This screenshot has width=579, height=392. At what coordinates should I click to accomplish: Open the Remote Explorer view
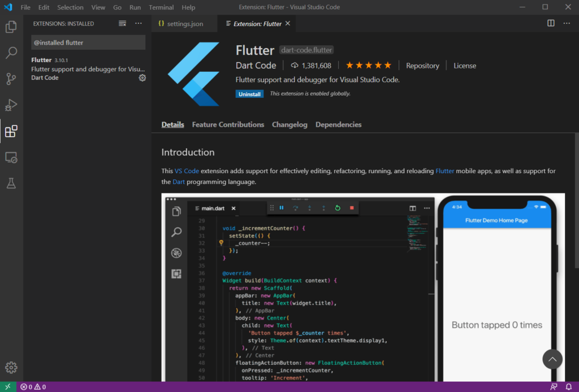click(11, 157)
